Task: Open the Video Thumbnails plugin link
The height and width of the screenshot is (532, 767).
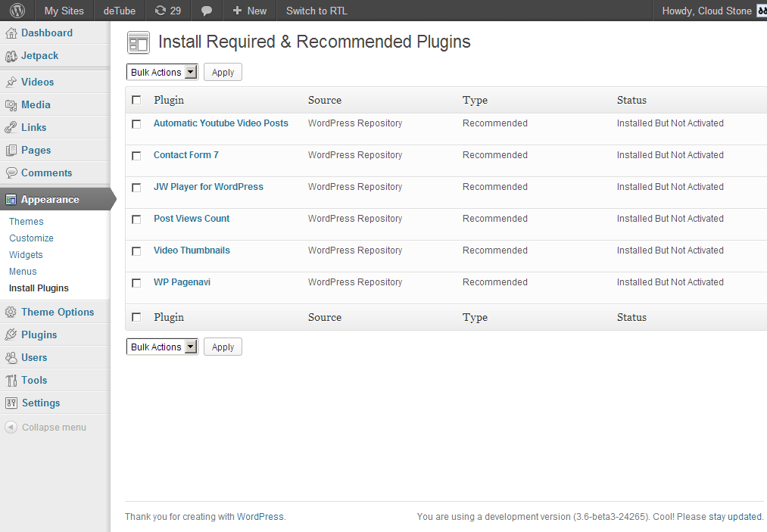Action: (x=192, y=250)
